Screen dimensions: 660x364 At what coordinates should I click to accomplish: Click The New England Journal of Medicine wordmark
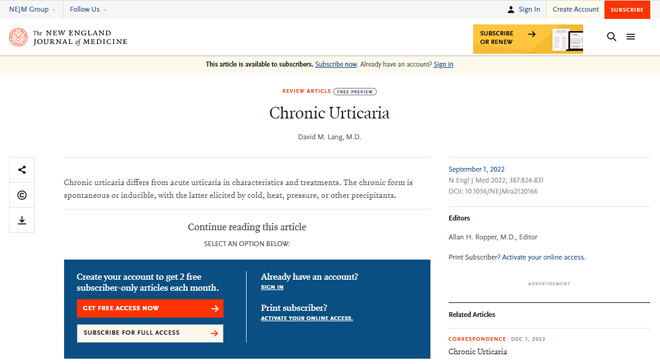tap(80, 37)
